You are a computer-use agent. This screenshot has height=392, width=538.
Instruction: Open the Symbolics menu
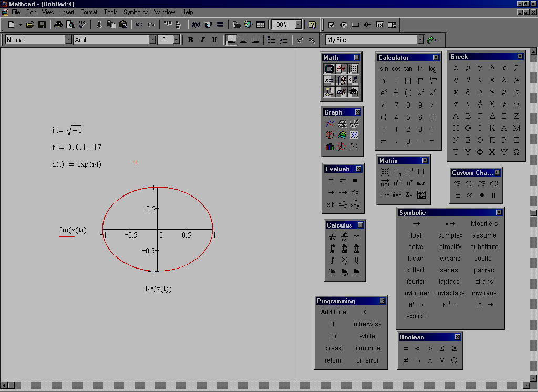click(x=136, y=12)
